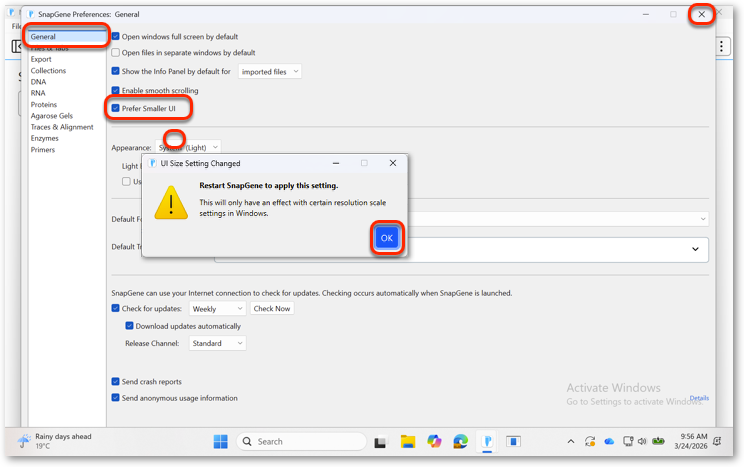The width and height of the screenshot is (744, 467).
Task: Toggle Send crash reports
Action: click(x=115, y=381)
